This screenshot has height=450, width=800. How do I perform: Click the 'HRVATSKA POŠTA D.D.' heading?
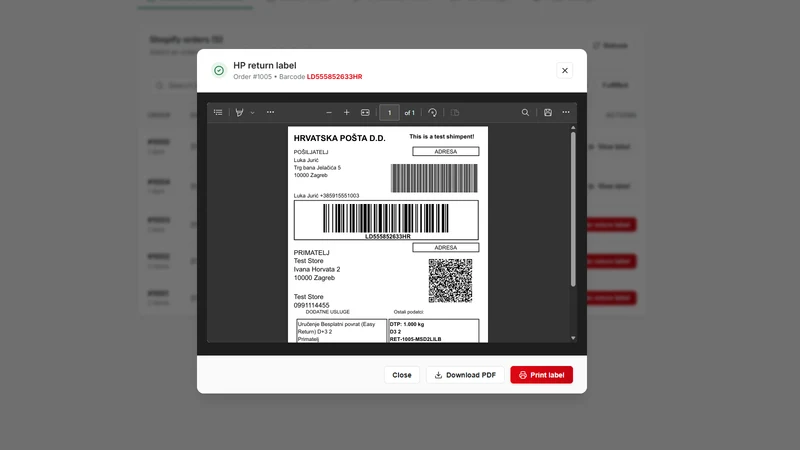339,138
